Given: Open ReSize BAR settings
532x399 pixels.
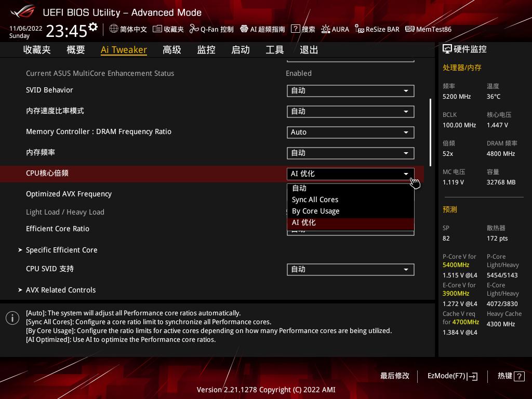Looking at the screenshot, I should (377, 29).
